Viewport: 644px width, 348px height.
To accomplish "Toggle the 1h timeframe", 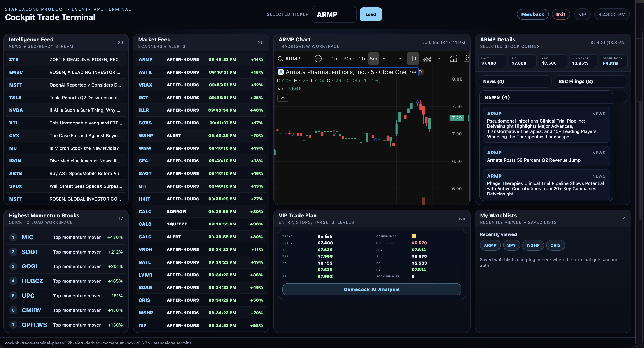I will click(x=362, y=59).
